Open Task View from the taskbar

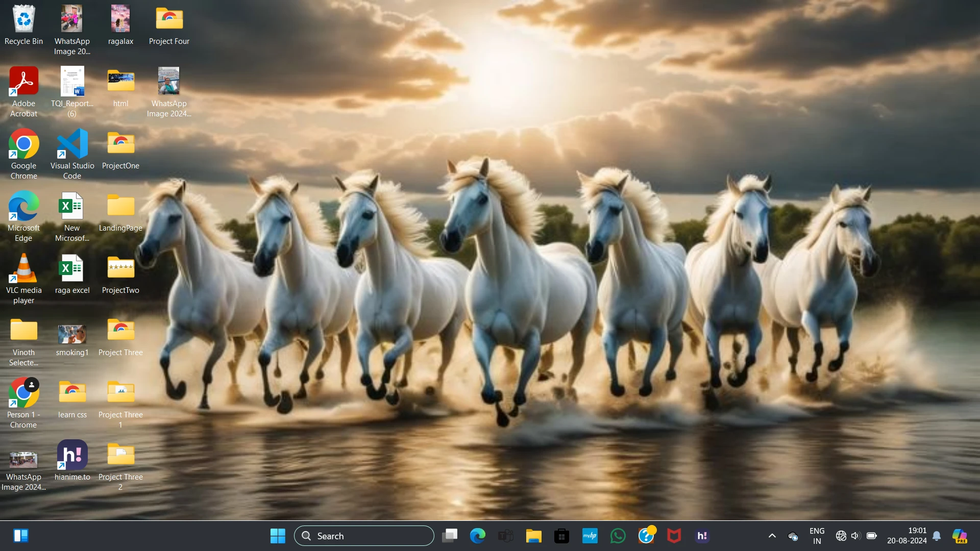pyautogui.click(x=450, y=536)
